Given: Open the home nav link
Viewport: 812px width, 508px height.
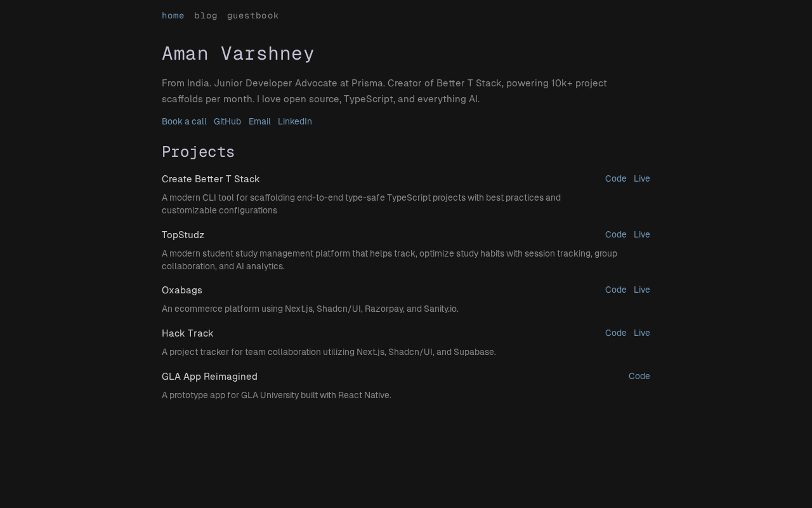Looking at the screenshot, I should coord(173,15).
